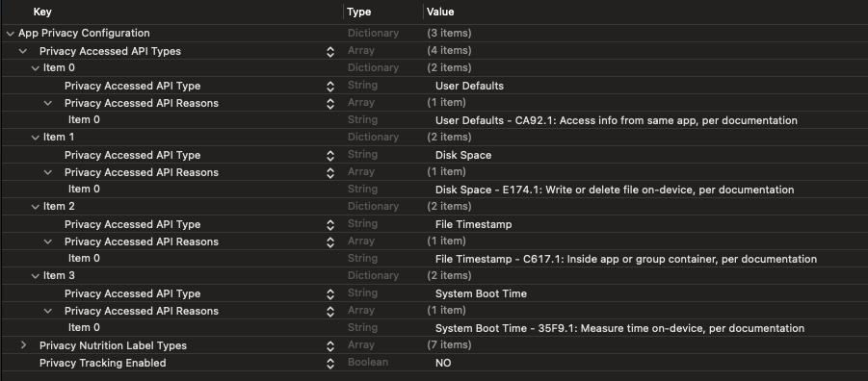Select the Item 0 key of the CA92.1 reason row
Screen dimensions: 868x381
coord(84,119)
